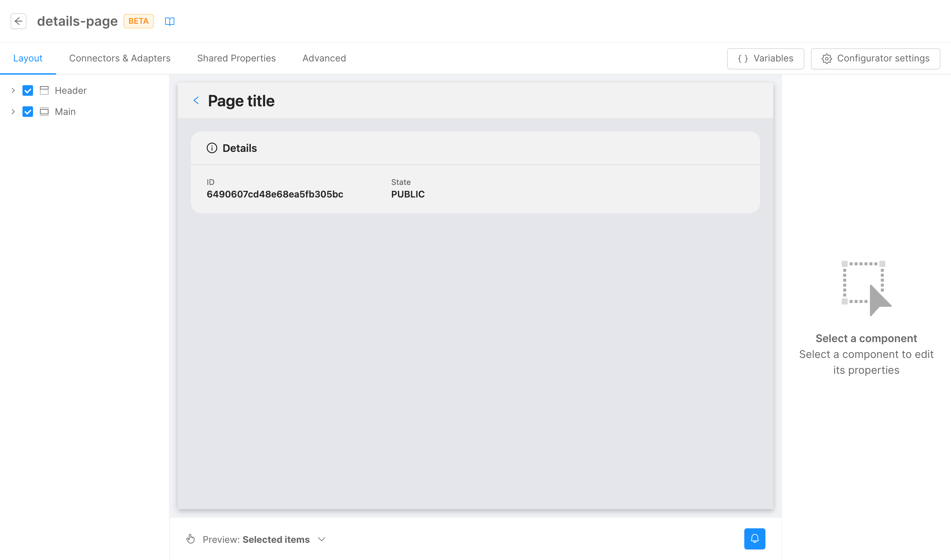Uncheck the Main component checkbox
Image resolution: width=951 pixels, height=560 pixels.
point(27,111)
